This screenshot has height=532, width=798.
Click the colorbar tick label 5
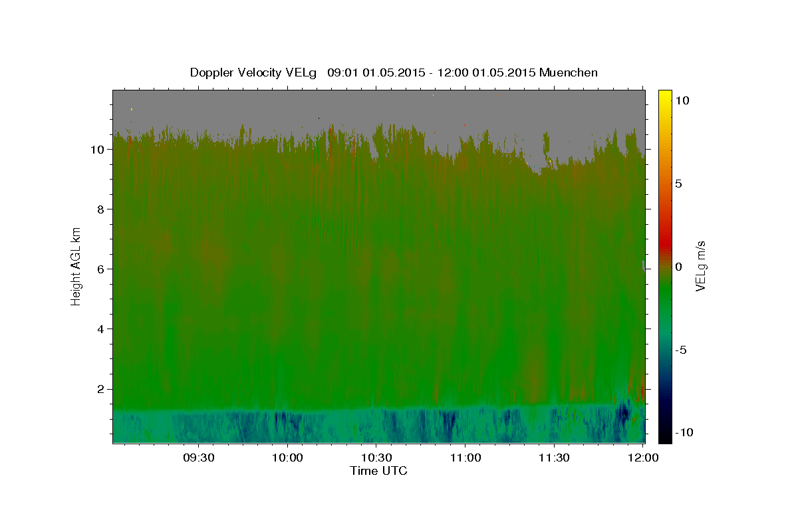(x=678, y=184)
